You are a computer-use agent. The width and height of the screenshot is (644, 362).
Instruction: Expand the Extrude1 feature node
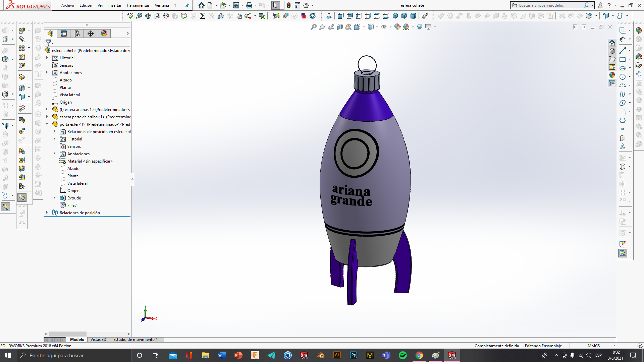pyautogui.click(x=55, y=198)
